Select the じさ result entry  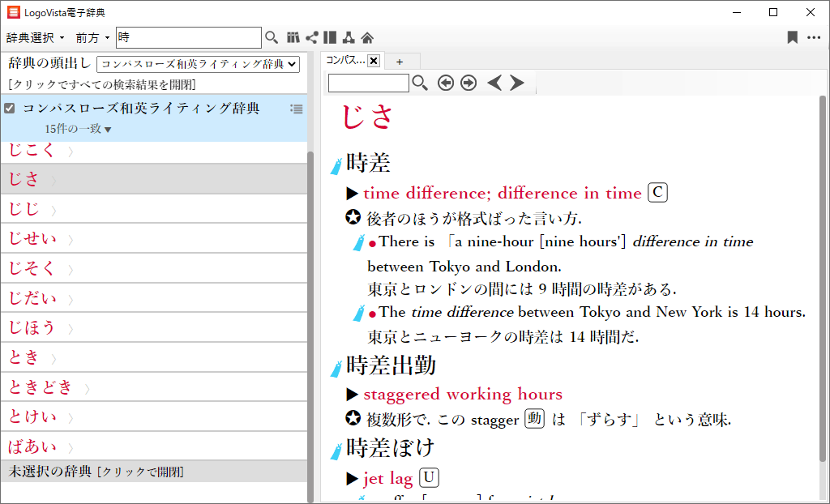tap(153, 179)
